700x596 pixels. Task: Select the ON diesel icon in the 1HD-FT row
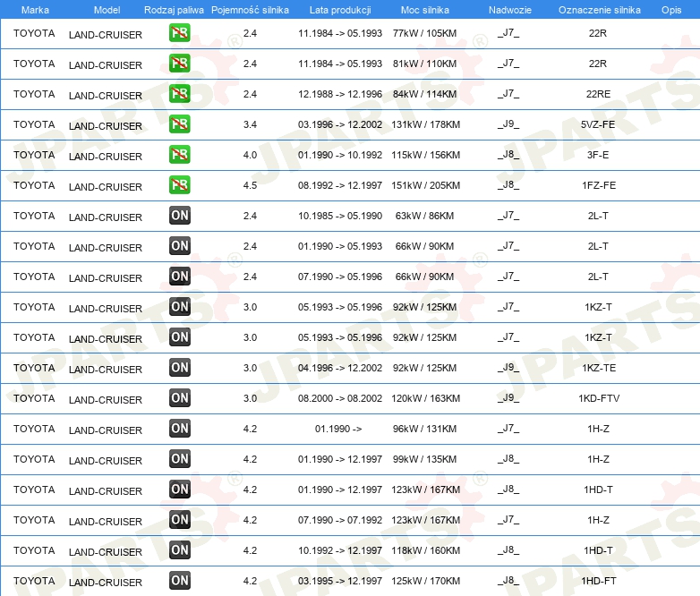pyautogui.click(x=180, y=581)
